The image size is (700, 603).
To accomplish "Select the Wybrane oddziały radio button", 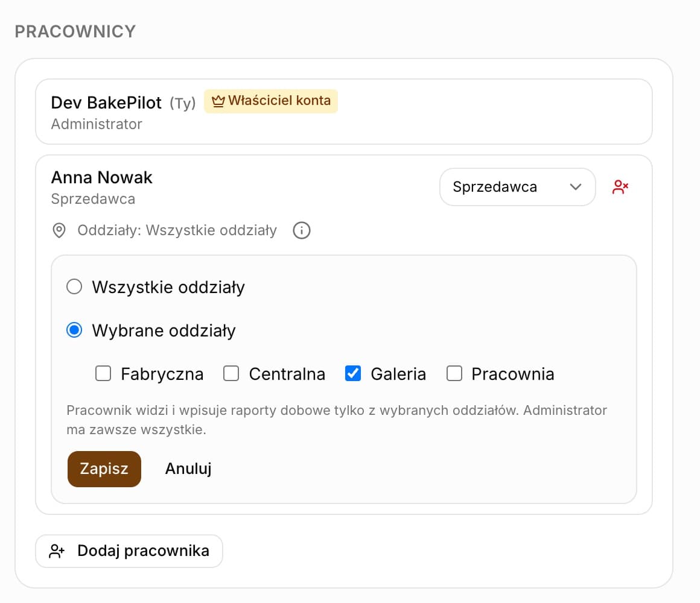I will (x=74, y=330).
